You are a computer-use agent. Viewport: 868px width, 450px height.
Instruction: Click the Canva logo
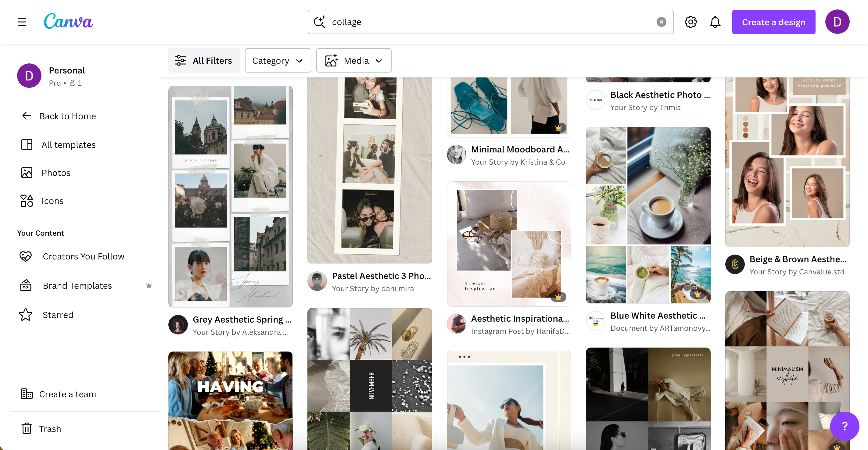[x=68, y=22]
